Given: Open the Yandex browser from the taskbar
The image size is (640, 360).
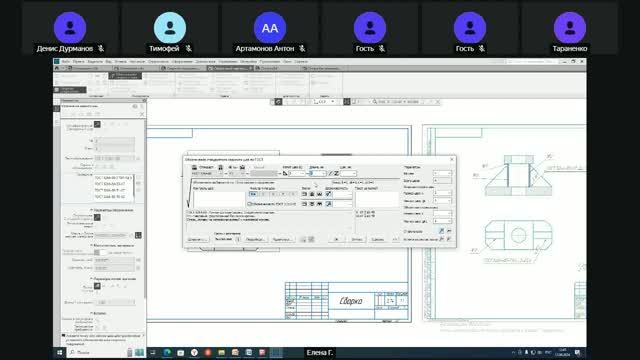Looking at the screenshot, I should [x=194, y=352].
